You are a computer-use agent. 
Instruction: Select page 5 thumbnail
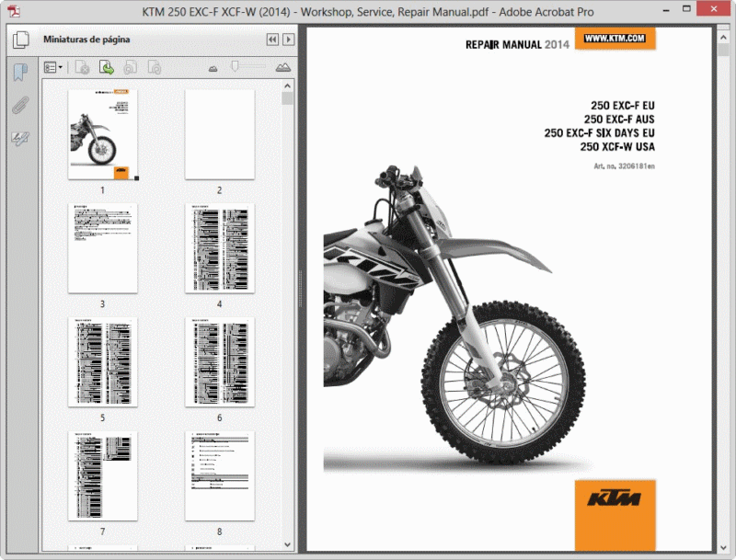103,362
